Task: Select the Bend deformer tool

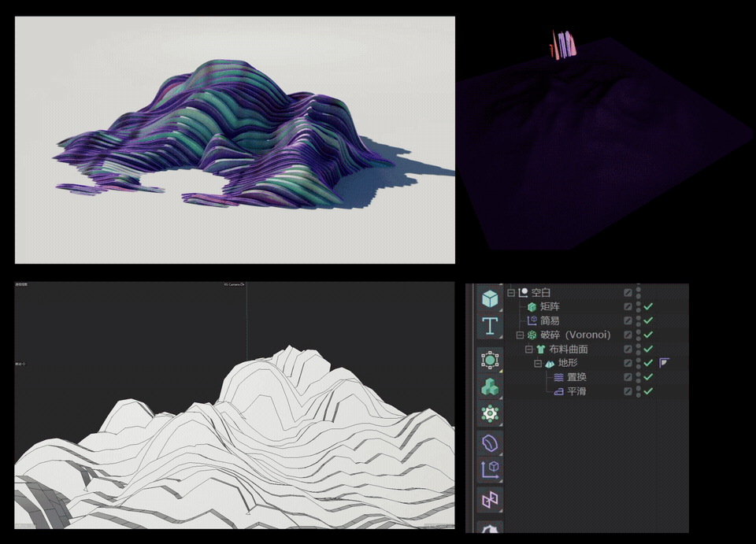Action: tap(490, 443)
